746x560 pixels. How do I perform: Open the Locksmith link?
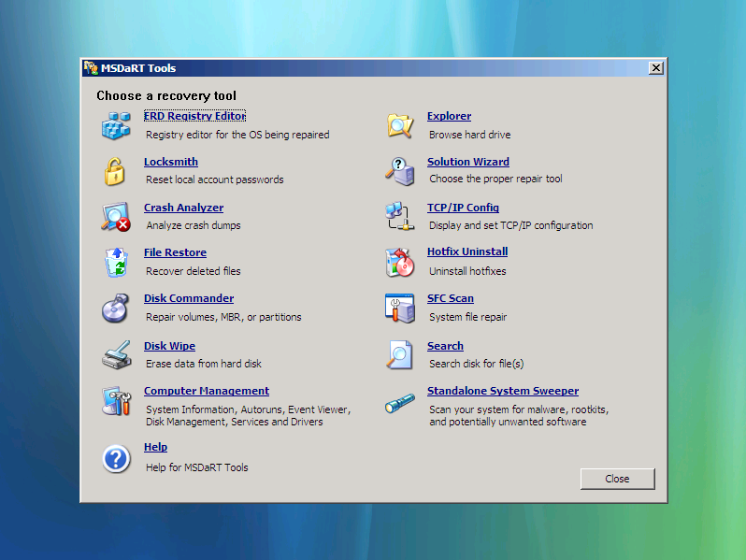(170, 162)
